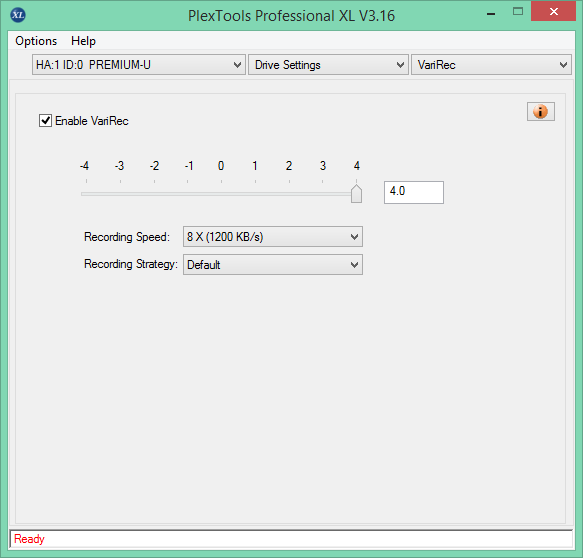Image resolution: width=583 pixels, height=558 pixels.
Task: Open the HA:1 ID:0 PREMIUM-U drive dropdown
Action: [139, 65]
